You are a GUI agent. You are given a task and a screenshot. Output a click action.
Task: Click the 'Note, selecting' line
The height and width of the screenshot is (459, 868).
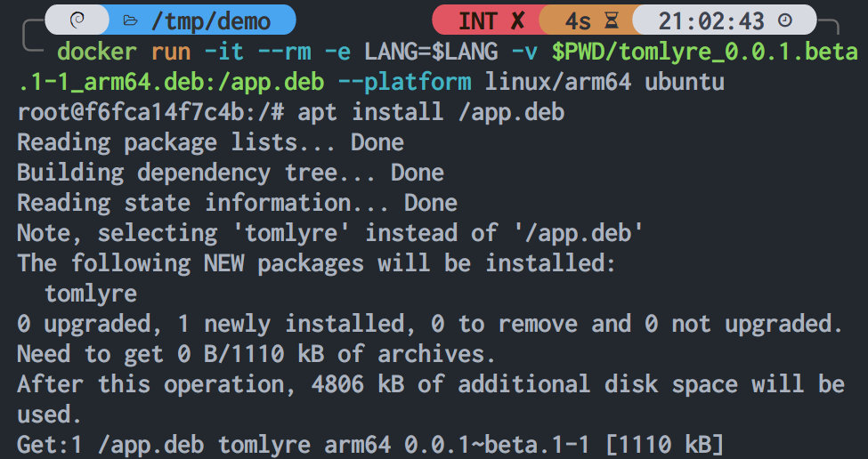(330, 233)
